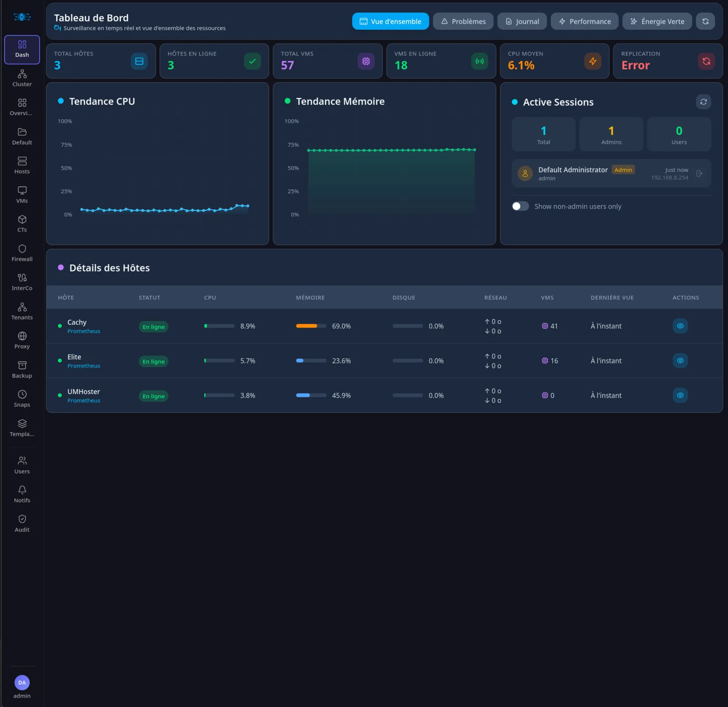
Task: Click the 192.168.8.254 IP address
Action: [x=669, y=177]
